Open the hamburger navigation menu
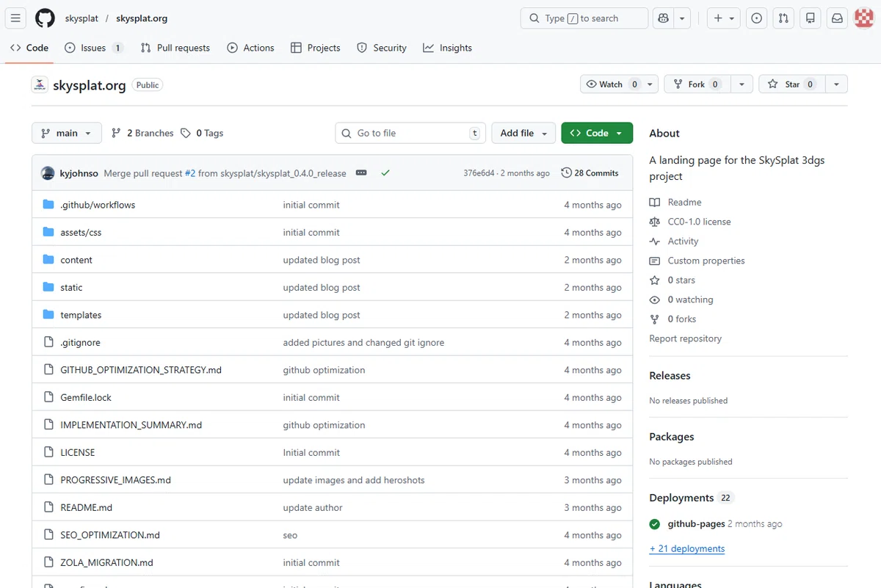This screenshot has width=881, height=588. click(x=16, y=18)
